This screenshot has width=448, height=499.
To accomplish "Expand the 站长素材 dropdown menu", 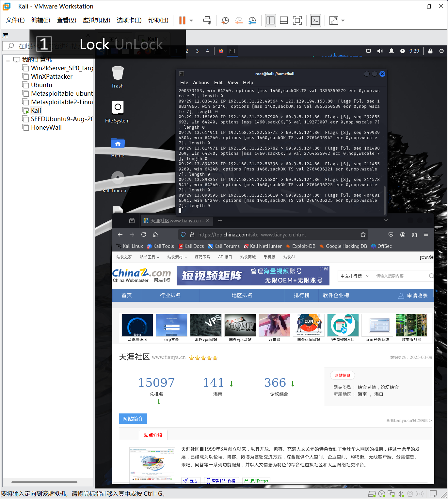I will click(x=177, y=257).
